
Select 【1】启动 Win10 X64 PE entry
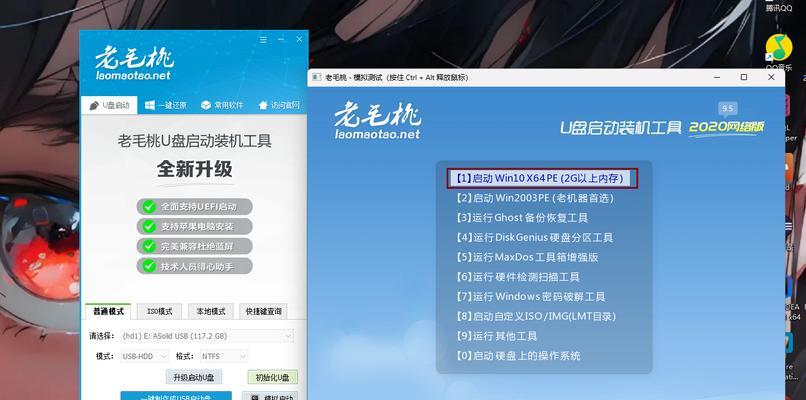pyautogui.click(x=542, y=178)
